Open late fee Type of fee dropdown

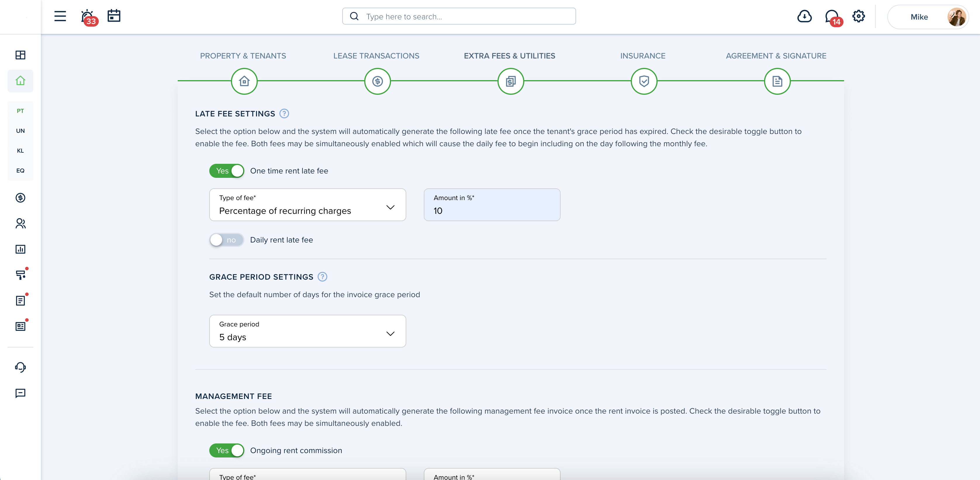(307, 205)
